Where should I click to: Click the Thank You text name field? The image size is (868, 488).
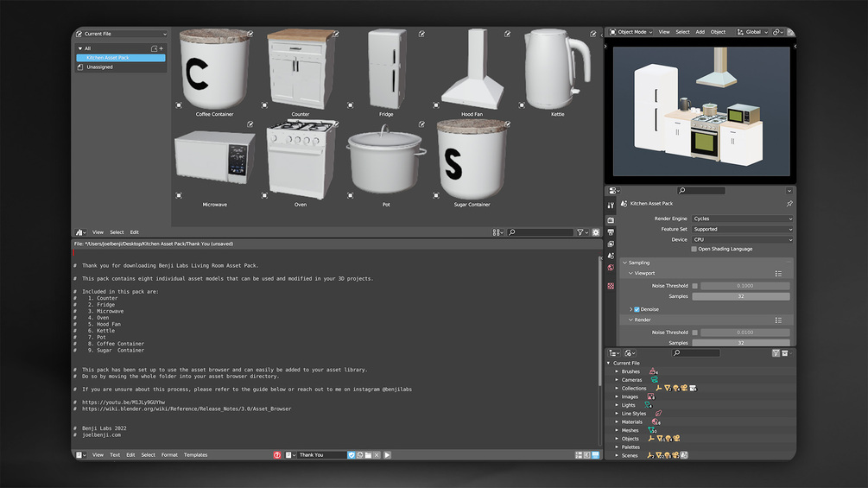(321, 455)
